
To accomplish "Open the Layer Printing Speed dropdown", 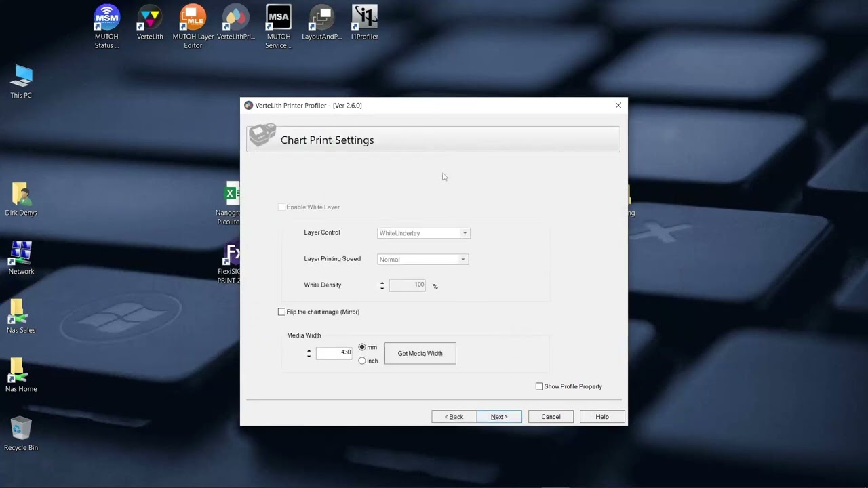I will 422,259.
